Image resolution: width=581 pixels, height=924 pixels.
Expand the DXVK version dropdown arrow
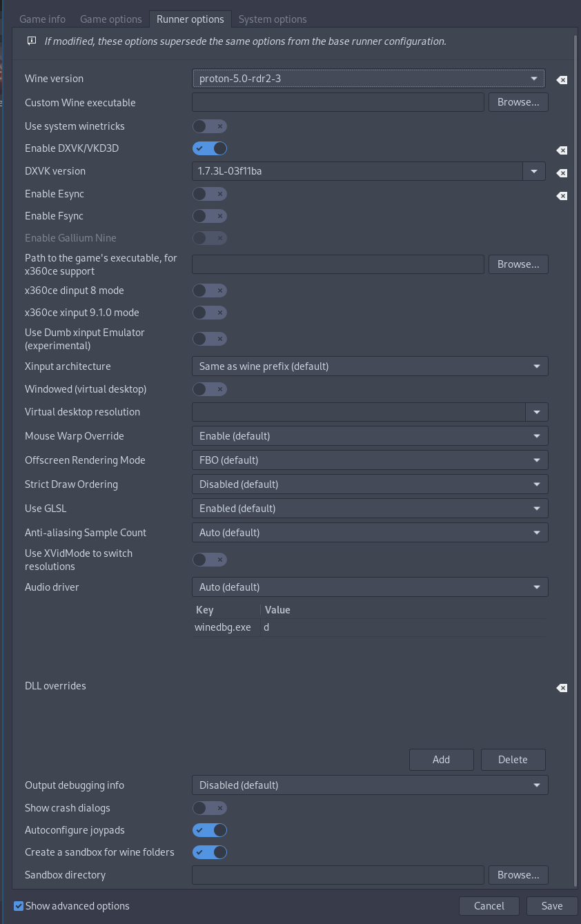(535, 171)
